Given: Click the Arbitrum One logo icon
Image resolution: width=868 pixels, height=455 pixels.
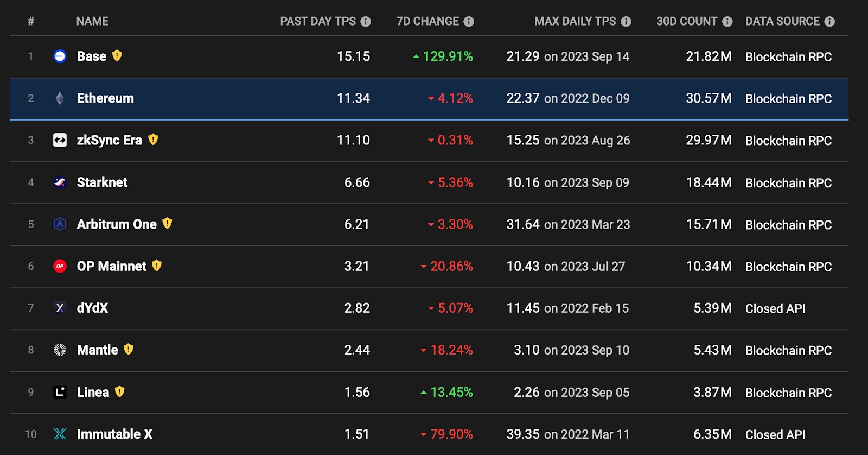Looking at the screenshot, I should [60, 224].
